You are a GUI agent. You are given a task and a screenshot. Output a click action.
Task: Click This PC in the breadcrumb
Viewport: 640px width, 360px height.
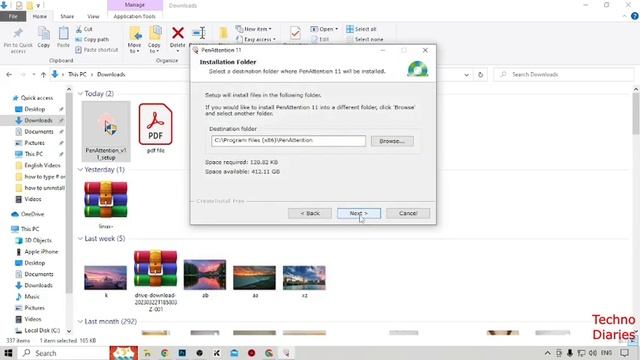pyautogui.click(x=77, y=74)
